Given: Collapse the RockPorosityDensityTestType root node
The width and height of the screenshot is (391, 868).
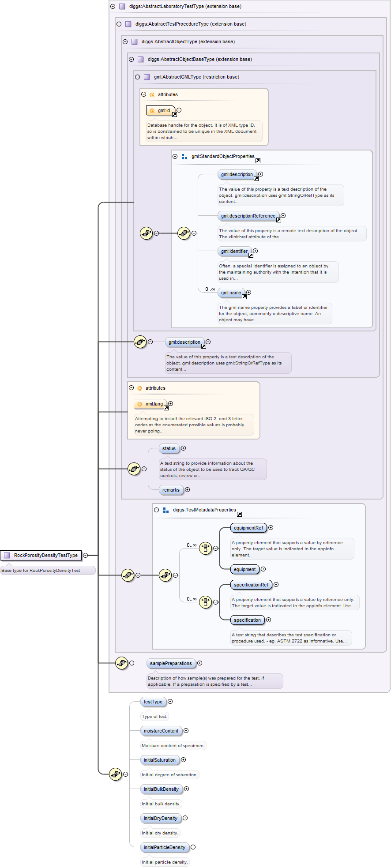Looking at the screenshot, I should [86, 556].
